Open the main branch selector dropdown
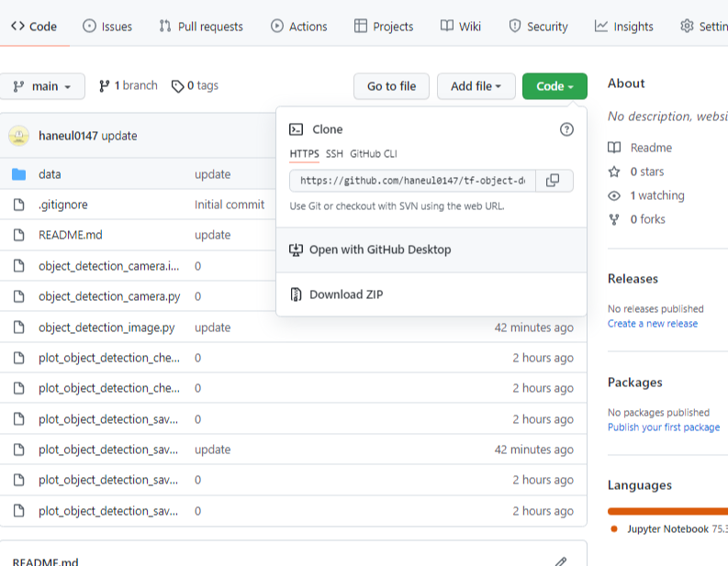This screenshot has width=728, height=566. point(42,86)
